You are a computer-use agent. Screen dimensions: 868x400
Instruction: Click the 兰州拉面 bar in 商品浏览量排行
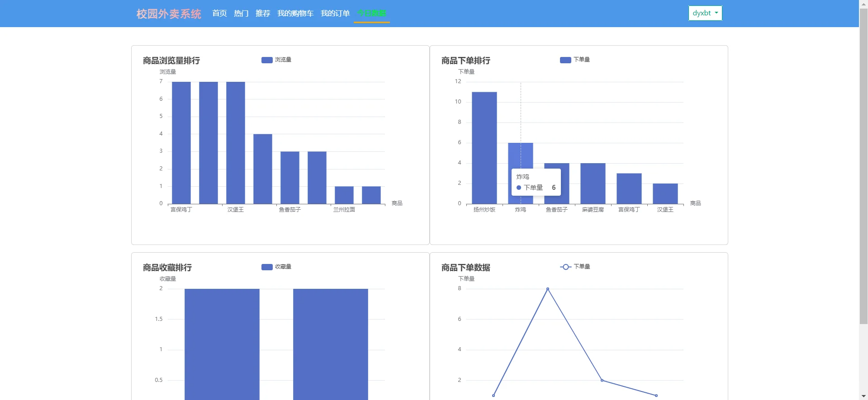344,195
